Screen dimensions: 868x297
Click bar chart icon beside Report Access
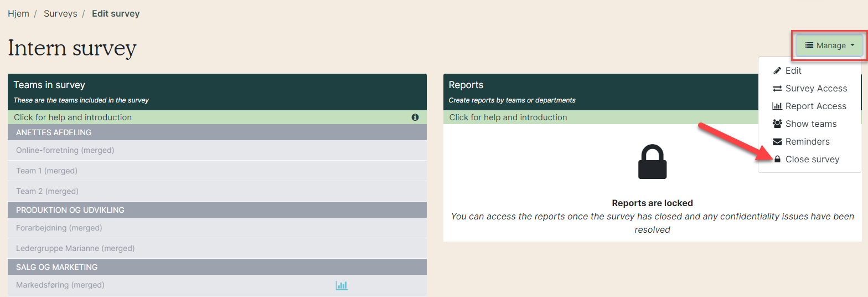pyautogui.click(x=777, y=106)
